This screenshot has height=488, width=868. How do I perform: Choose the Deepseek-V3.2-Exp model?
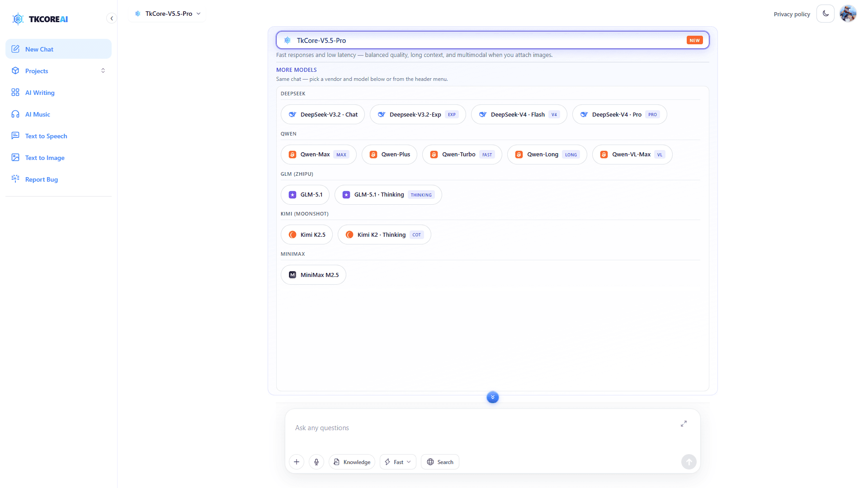418,115
